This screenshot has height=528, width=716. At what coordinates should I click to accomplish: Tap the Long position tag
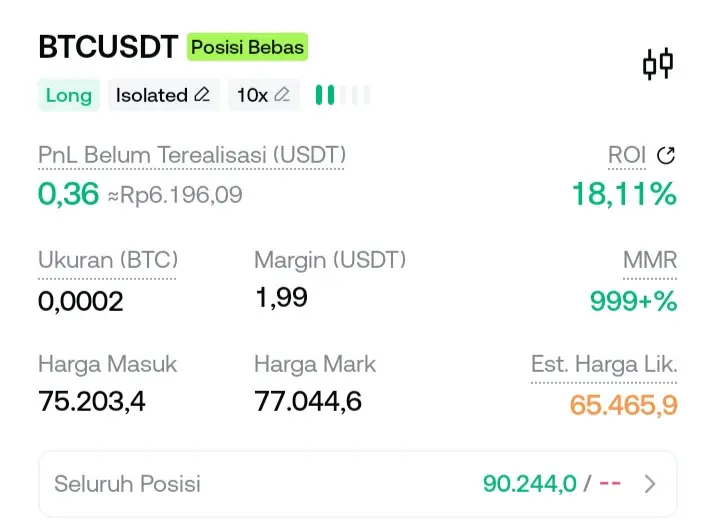tap(69, 95)
